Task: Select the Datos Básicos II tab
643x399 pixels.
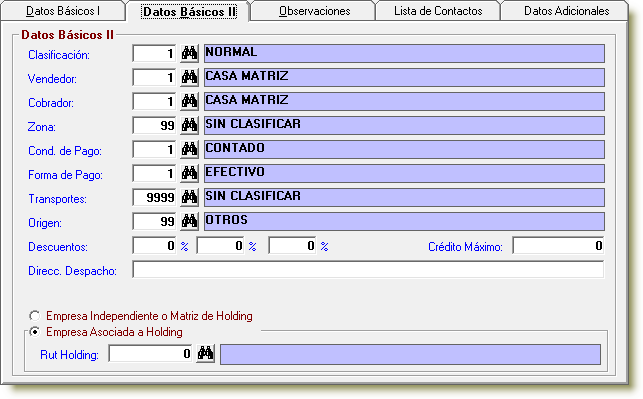Action: [x=189, y=11]
